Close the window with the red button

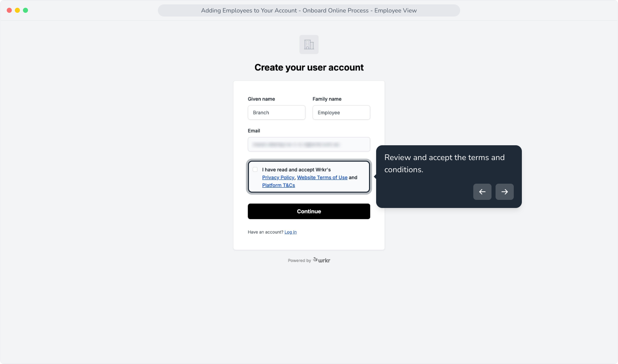pos(9,10)
